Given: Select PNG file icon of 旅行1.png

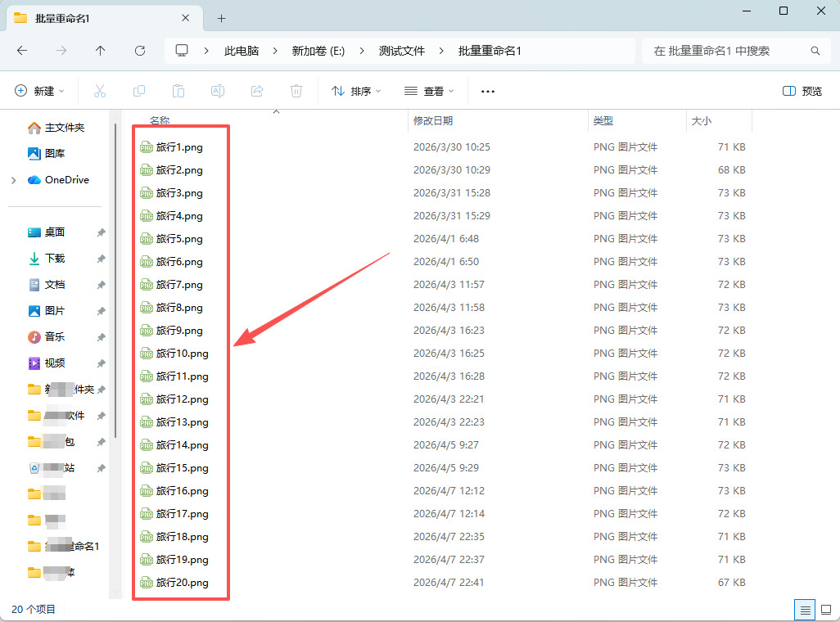Looking at the screenshot, I should (147, 147).
